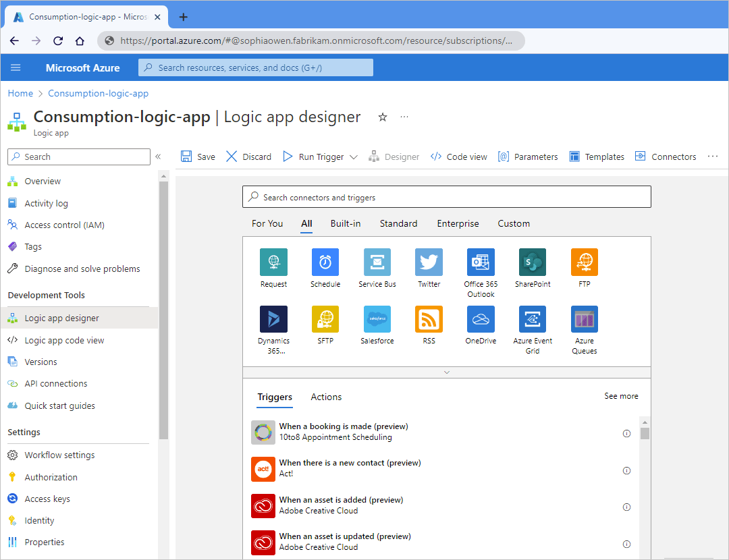Screen dimensions: 729x560
Task: Open the Salesforce connector
Action: [x=377, y=318]
